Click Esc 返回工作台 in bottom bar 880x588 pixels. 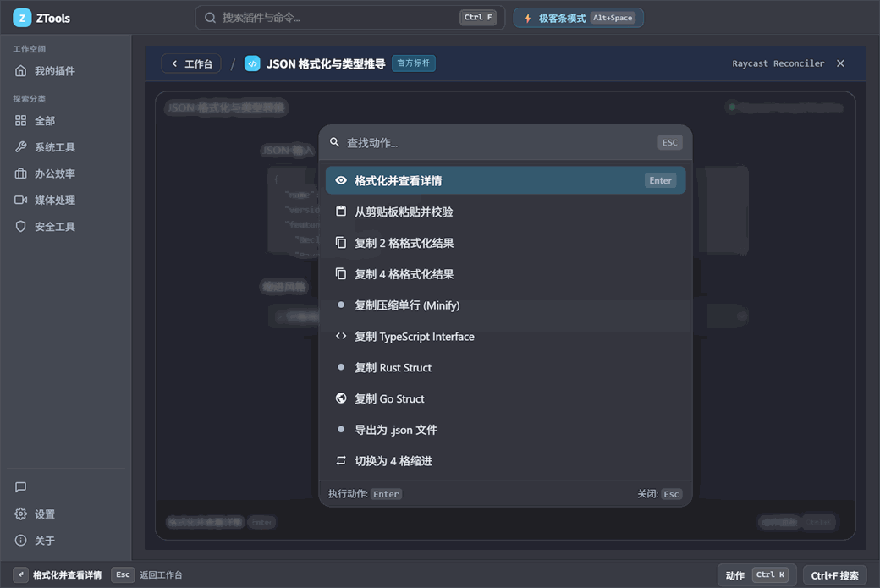click(x=147, y=574)
